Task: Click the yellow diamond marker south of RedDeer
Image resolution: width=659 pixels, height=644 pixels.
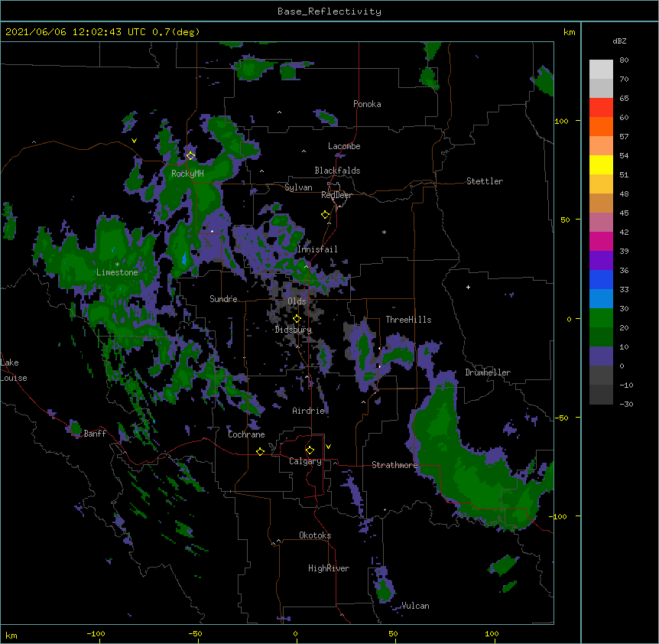Action: pyautogui.click(x=325, y=214)
